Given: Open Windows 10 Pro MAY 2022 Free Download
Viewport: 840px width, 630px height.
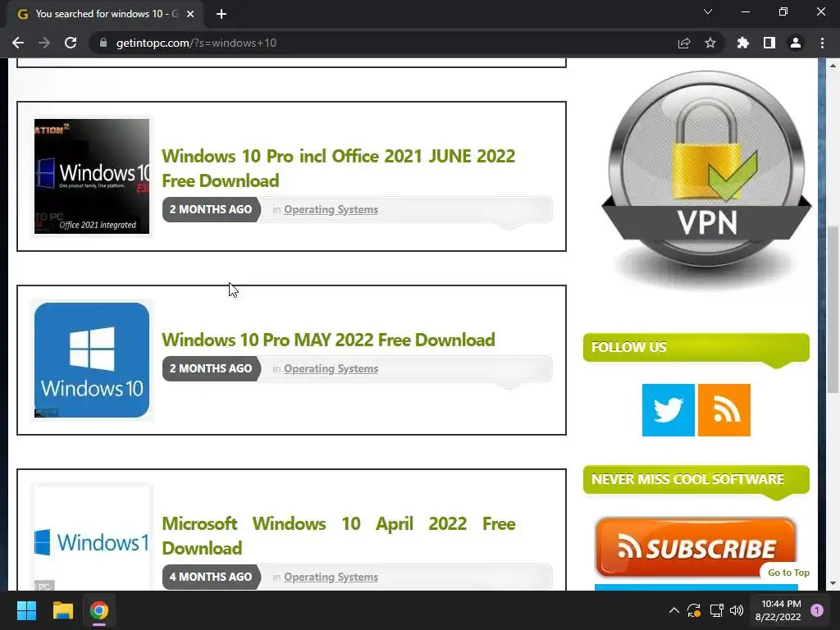Looking at the screenshot, I should point(328,340).
